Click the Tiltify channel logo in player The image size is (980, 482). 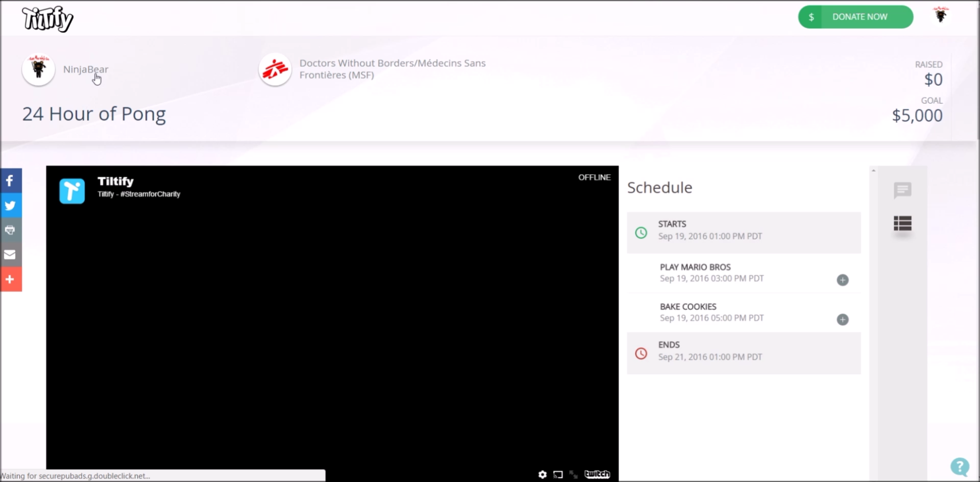point(72,190)
